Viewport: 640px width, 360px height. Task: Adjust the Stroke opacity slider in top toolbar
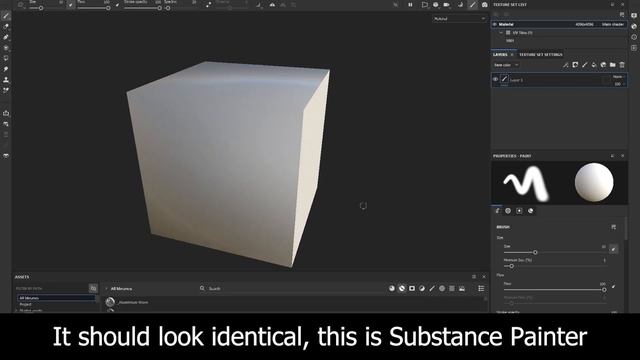(142, 8)
